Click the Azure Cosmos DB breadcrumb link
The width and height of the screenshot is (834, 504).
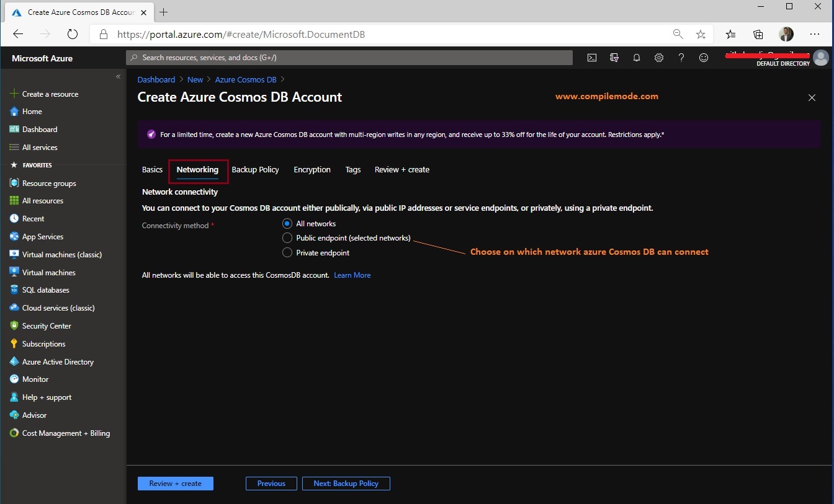(x=246, y=80)
